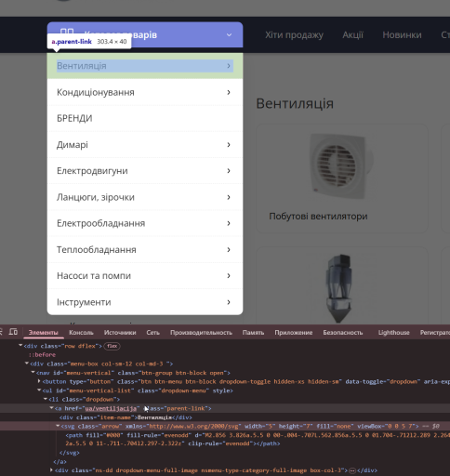Click the arrow icon beside Насоси та помпи

229,276
